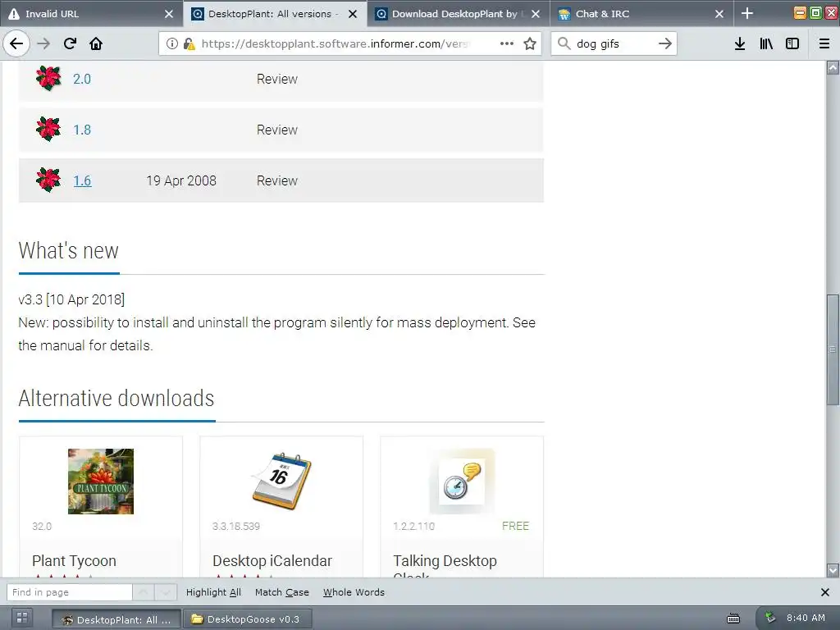Open the hamburger application menu

pos(824,43)
